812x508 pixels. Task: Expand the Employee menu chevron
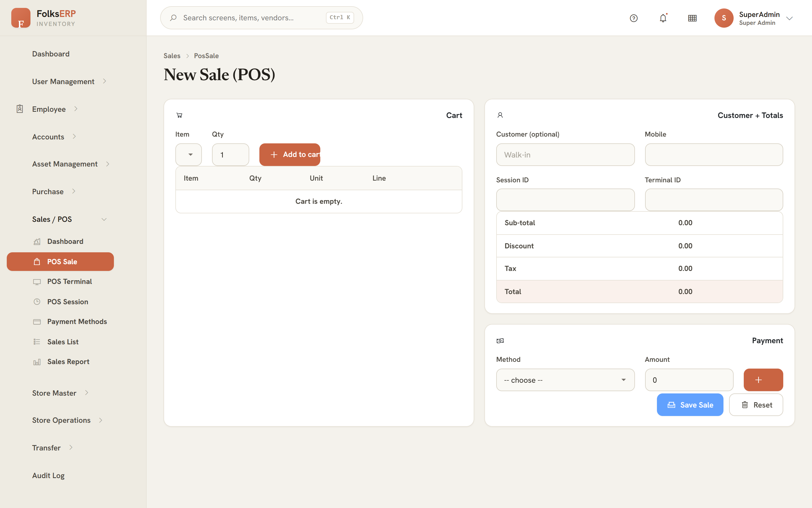[x=76, y=109]
